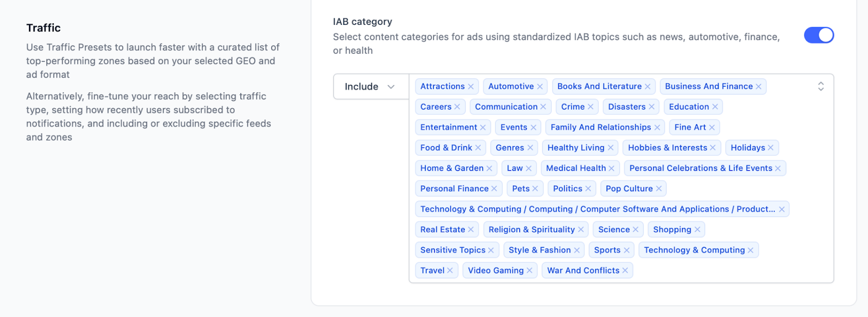Click the Include dropdown chevron
Screen dimensions: 868x317
pyautogui.click(x=391, y=87)
